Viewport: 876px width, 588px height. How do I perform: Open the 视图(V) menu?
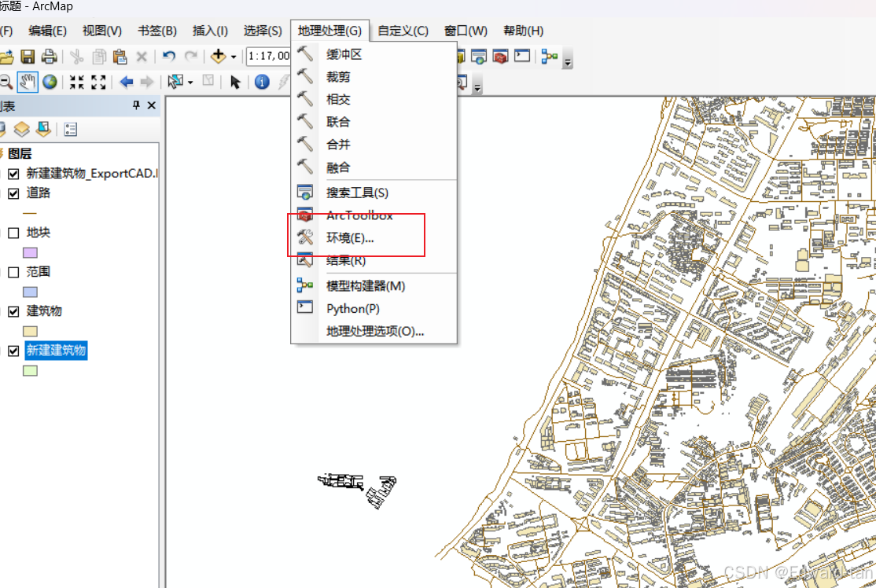tap(102, 31)
